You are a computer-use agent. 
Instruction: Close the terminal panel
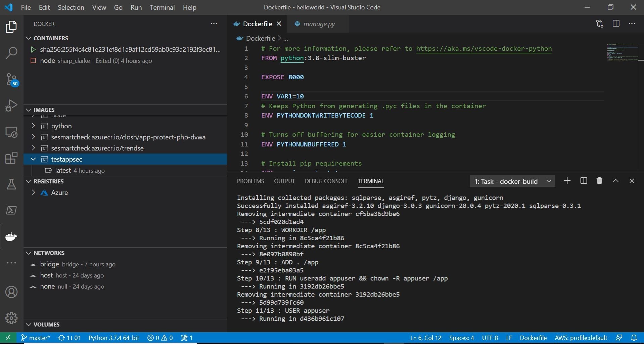tap(632, 181)
